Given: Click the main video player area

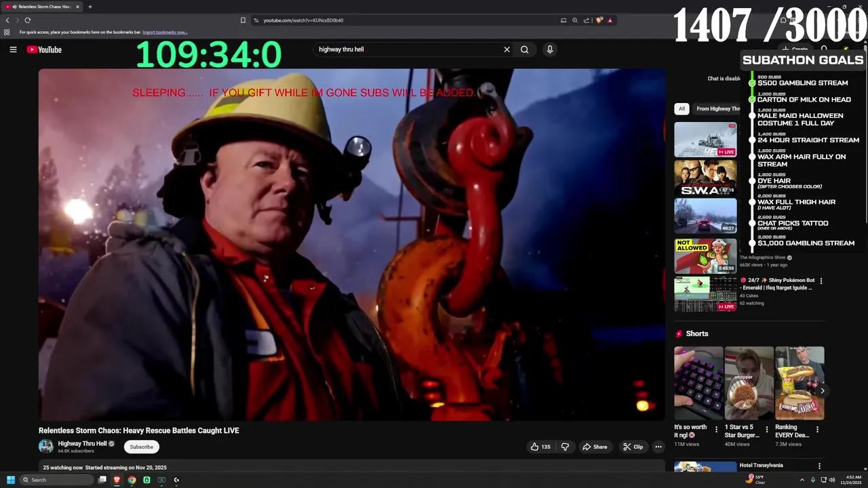Looking at the screenshot, I should (352, 244).
